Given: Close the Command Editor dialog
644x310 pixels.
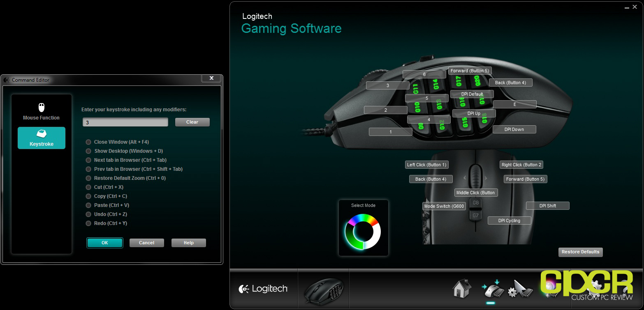Looking at the screenshot, I should 211,78.
